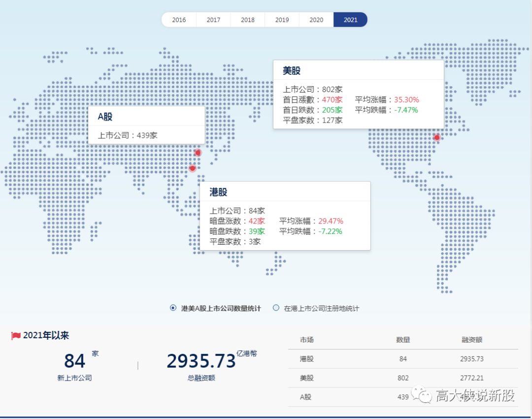
Task: Click the 融资额 table column header
Action: point(472,340)
